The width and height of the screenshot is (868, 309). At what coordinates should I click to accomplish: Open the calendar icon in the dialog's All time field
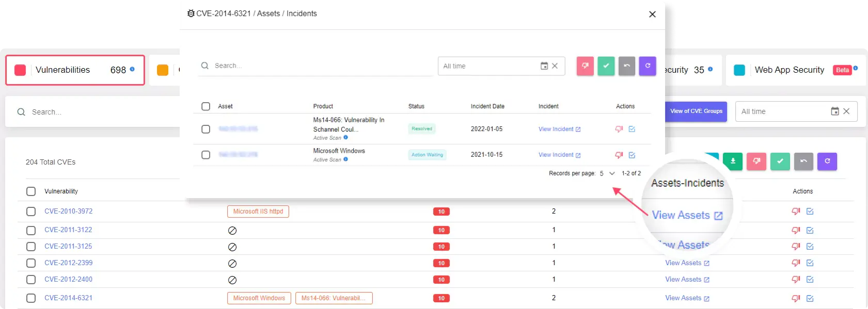click(x=544, y=66)
